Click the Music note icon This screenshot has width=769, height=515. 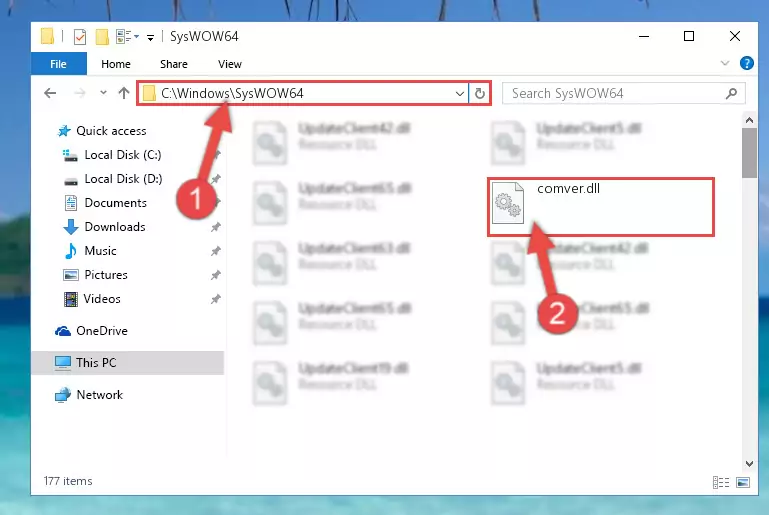[71, 251]
